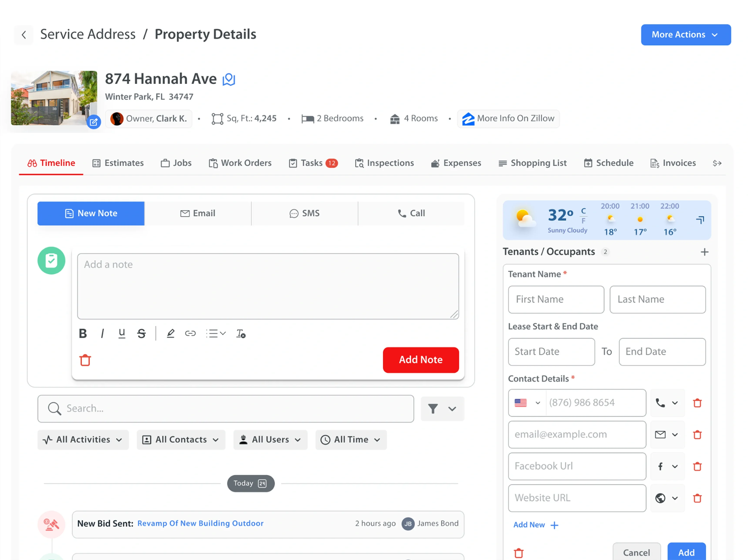The width and height of the screenshot is (748, 560).
Task: Switch temperature unit to Fahrenheit
Action: (583, 221)
